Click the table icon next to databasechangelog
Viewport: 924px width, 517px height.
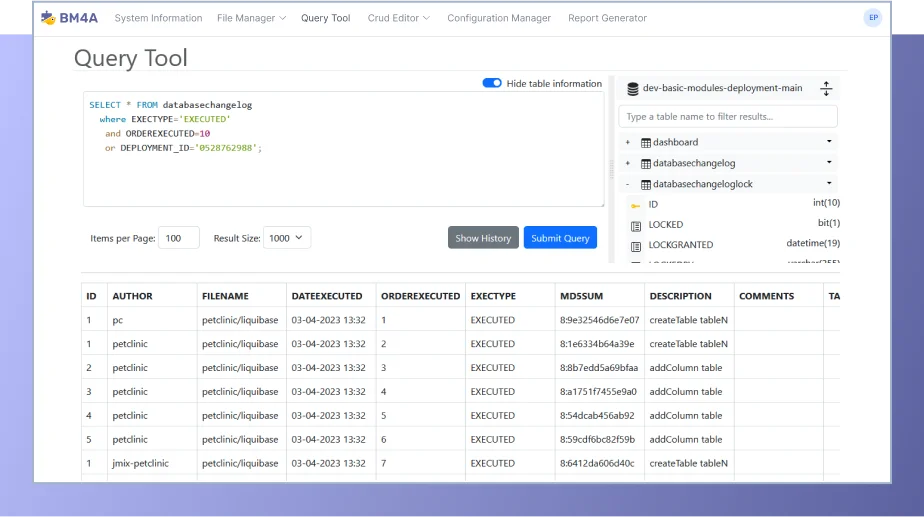click(645, 163)
